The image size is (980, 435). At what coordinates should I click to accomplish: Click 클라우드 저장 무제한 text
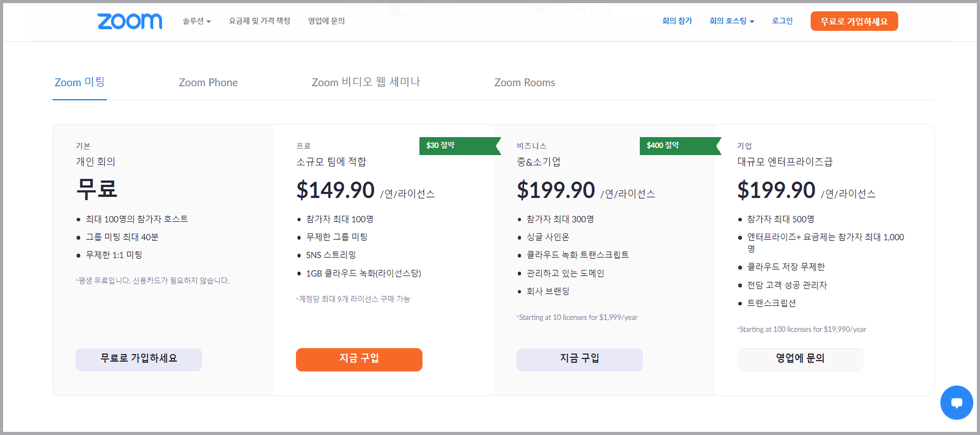point(786,267)
